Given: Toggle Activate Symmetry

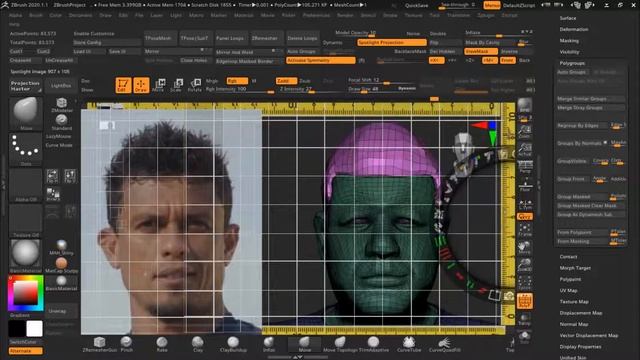Looking at the screenshot, I should (320, 60).
